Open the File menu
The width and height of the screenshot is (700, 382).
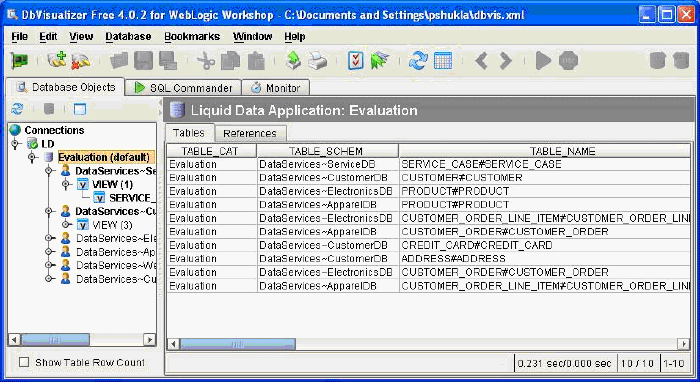pyautogui.click(x=20, y=37)
